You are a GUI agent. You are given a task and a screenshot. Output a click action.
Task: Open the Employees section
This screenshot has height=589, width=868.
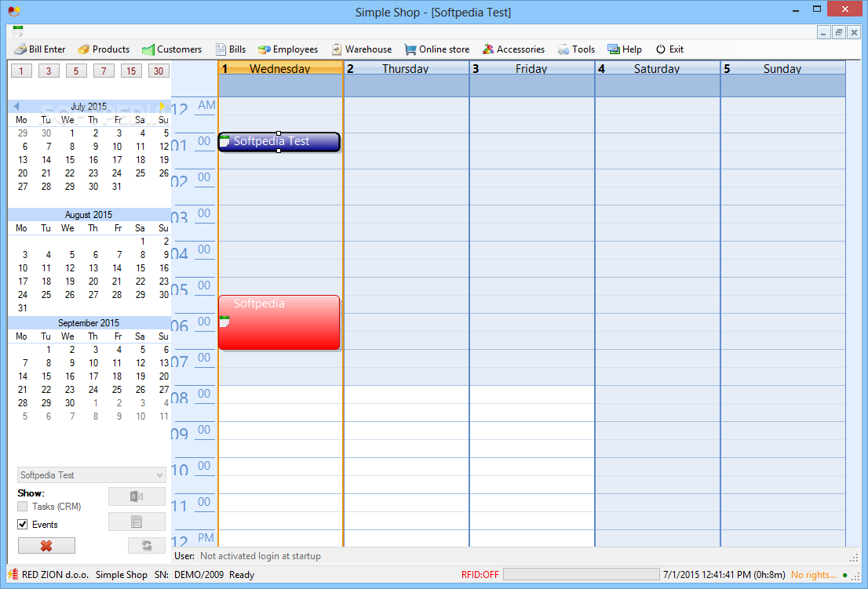coord(288,49)
